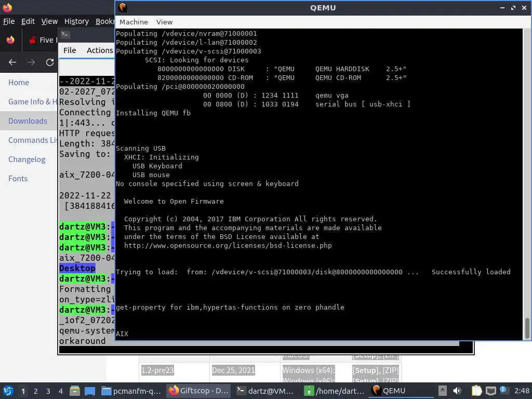Switch to virtual desktop 4
Screen dimensions: 532x399
pyautogui.click(x=60, y=391)
